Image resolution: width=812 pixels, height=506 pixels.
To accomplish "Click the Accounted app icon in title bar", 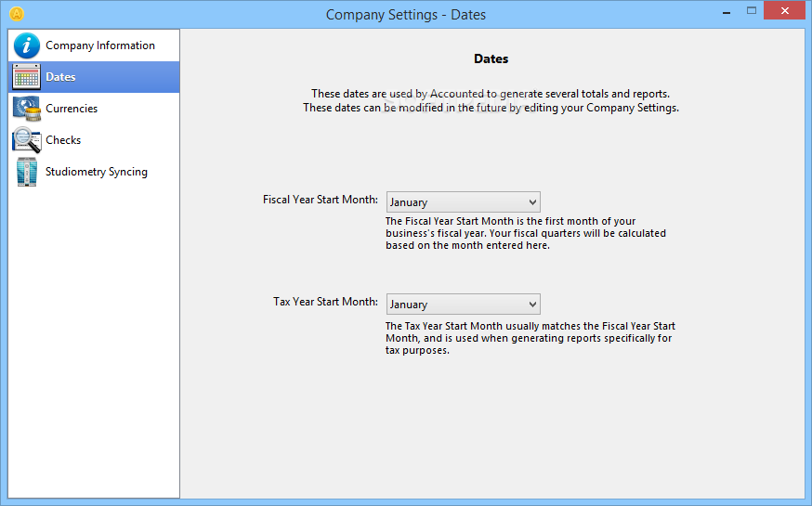I will click(x=17, y=14).
